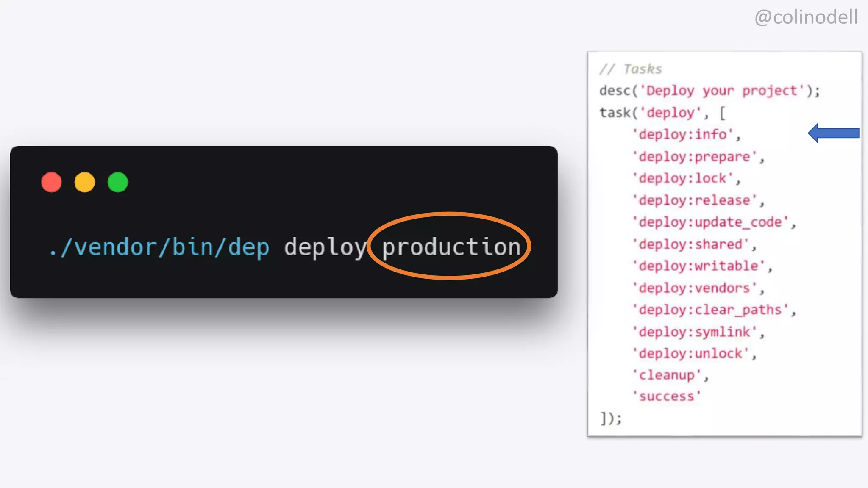Click the word deploy in terminal command
This screenshot has width=868, height=488.
(325, 247)
